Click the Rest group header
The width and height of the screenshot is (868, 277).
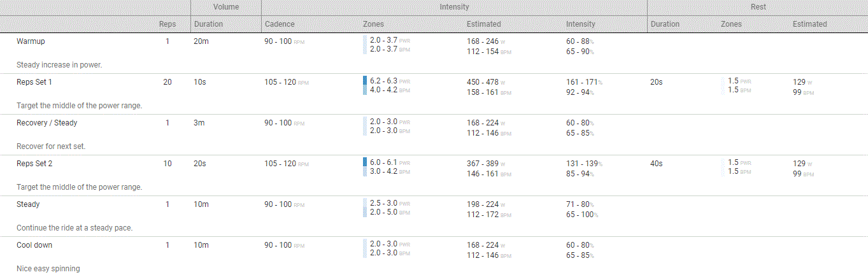[x=758, y=7]
